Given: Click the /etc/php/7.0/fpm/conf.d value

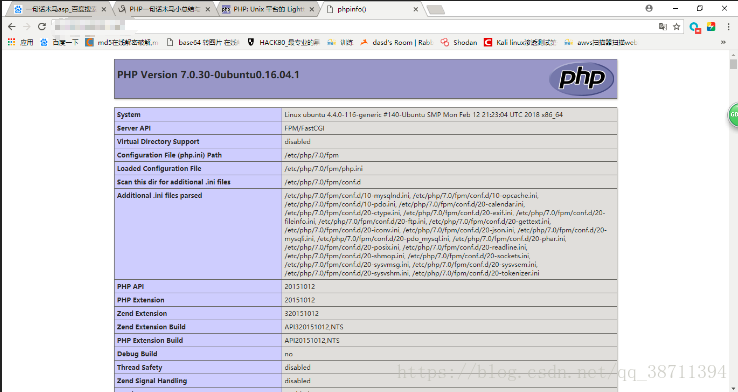Looking at the screenshot, I should [x=322, y=182].
